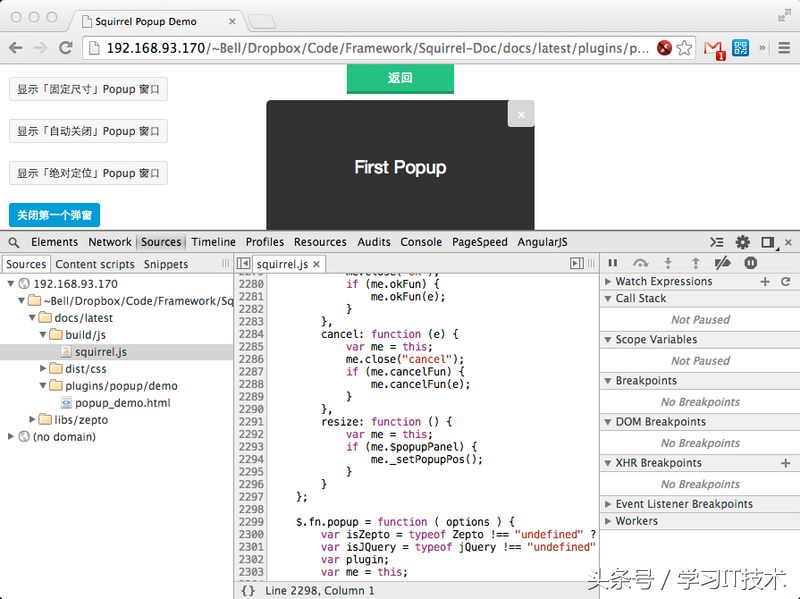Expand the libs/zepto folder
This screenshot has height=599, width=800.
click(33, 420)
